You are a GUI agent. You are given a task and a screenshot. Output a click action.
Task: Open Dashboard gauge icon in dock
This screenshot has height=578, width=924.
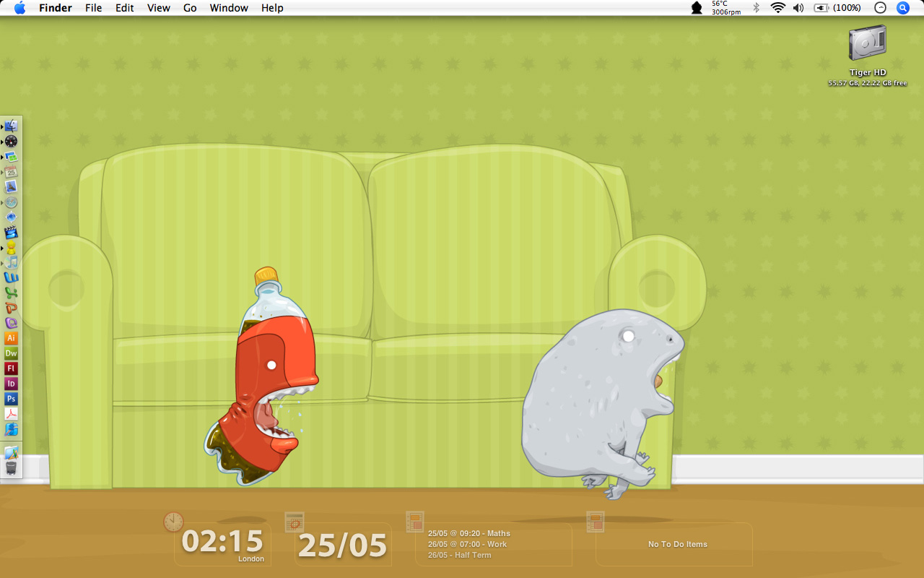[11, 141]
